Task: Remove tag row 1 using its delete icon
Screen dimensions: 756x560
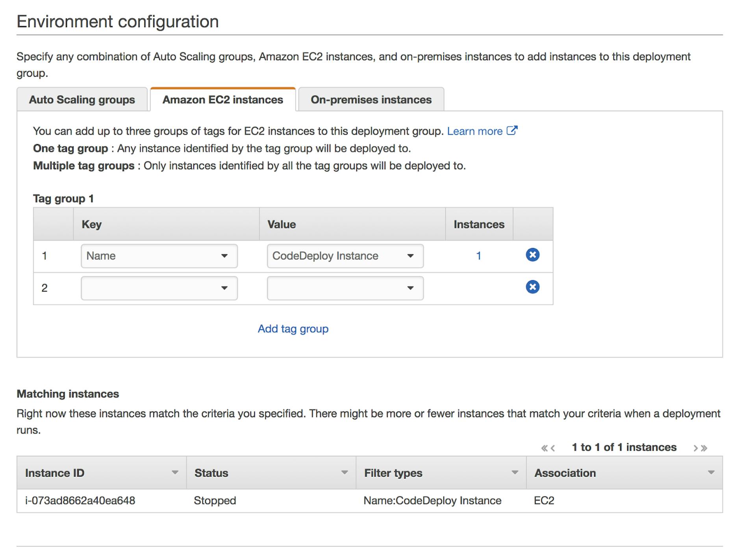Action: point(532,255)
